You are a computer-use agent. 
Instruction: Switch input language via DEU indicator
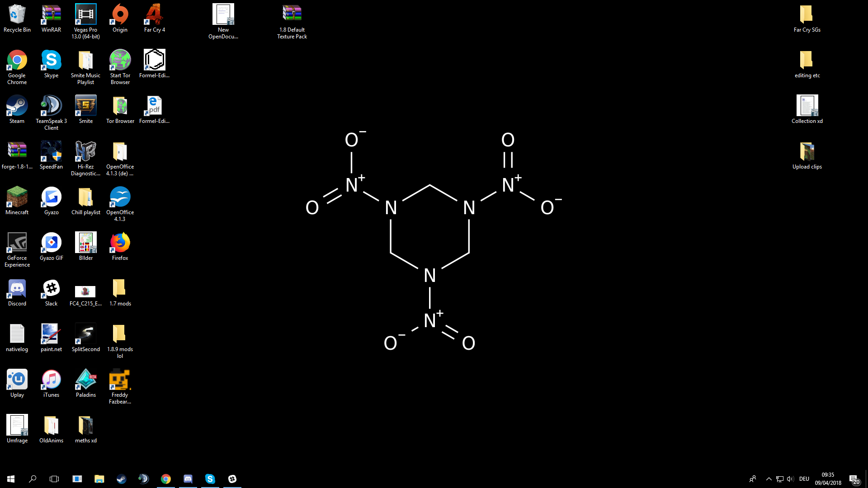pyautogui.click(x=804, y=479)
